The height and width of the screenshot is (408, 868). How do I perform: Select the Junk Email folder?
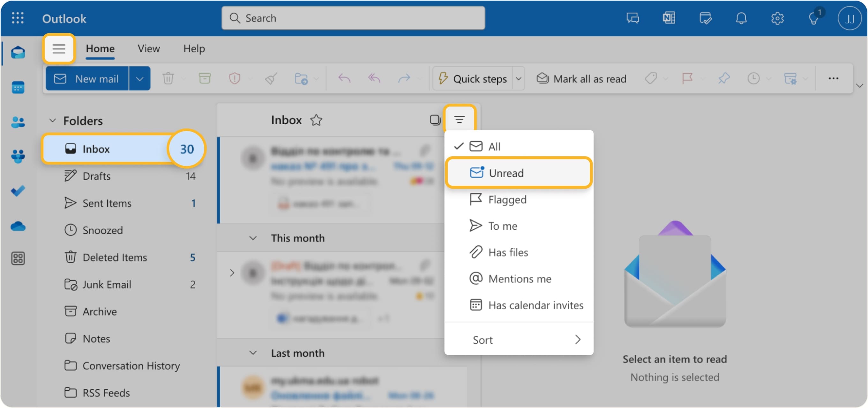[x=107, y=284]
